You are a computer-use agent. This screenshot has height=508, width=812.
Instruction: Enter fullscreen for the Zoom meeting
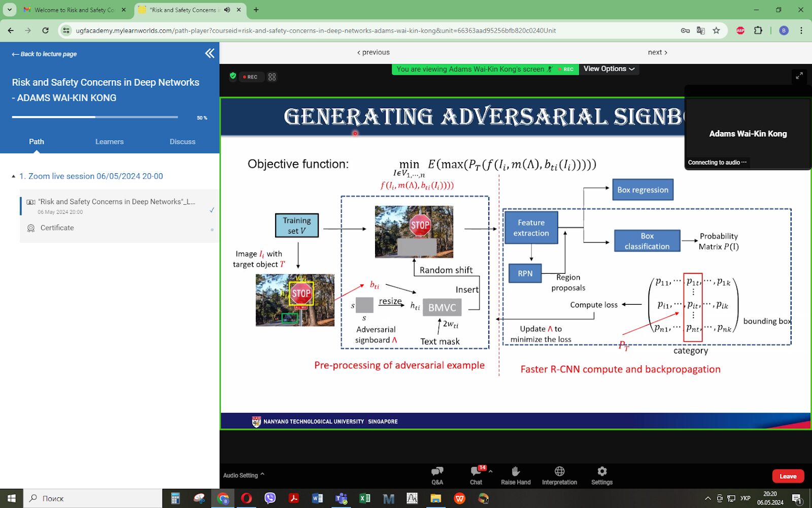coord(799,76)
